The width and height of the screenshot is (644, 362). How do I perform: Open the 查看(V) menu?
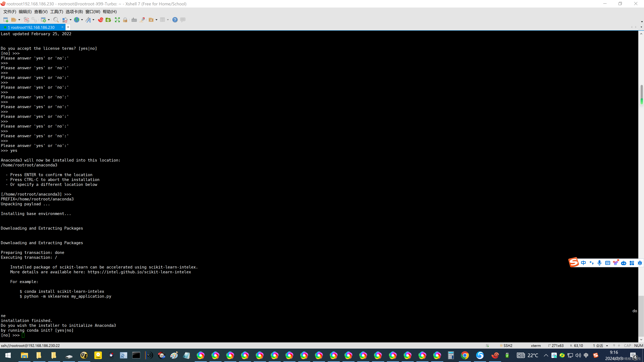point(41,12)
